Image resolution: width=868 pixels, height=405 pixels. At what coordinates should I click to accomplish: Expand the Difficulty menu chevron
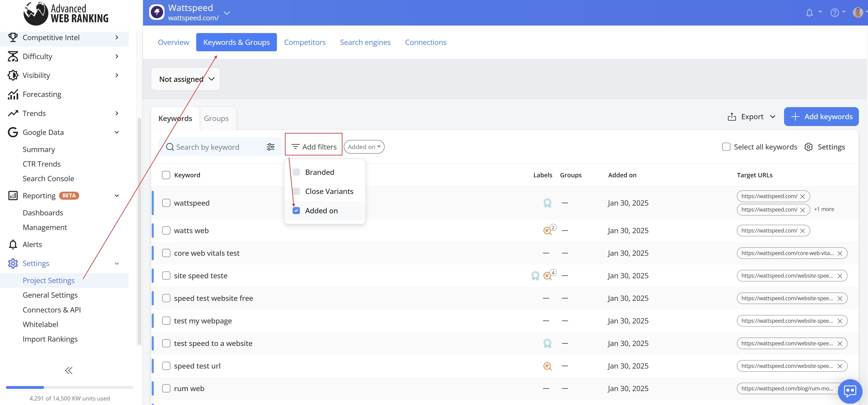point(117,56)
